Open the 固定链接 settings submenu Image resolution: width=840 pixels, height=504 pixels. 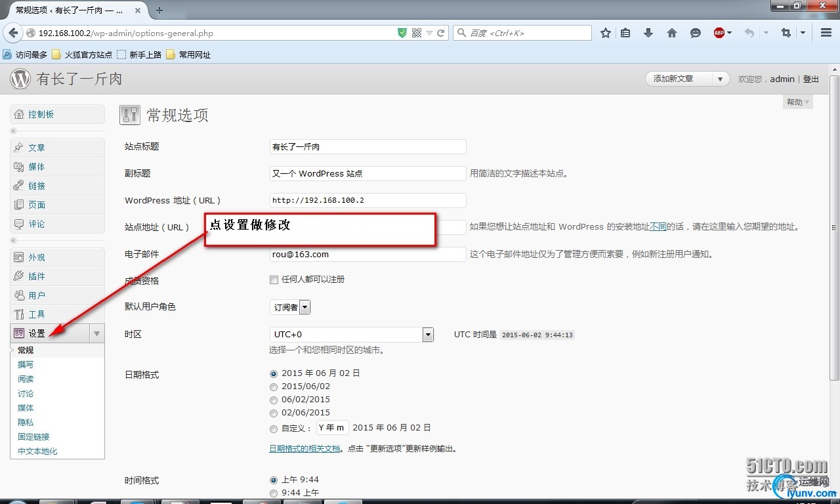(x=33, y=436)
